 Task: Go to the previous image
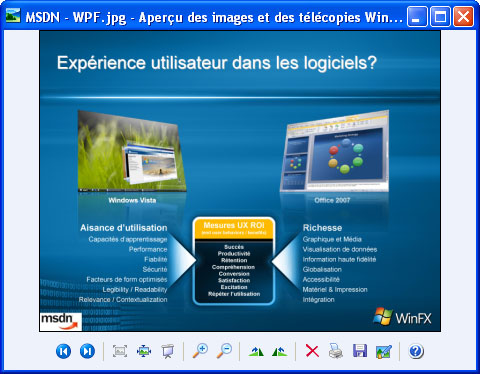[x=63, y=351]
